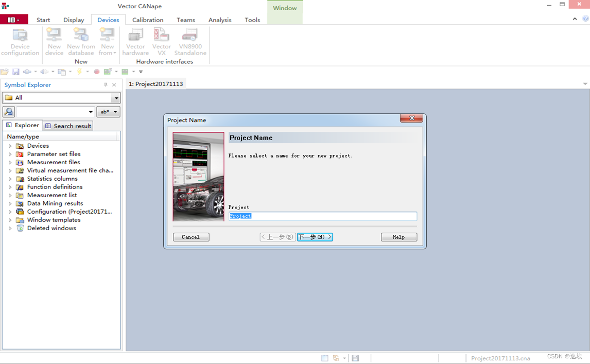Click the Project name input field
This screenshot has height=364, width=590.
click(x=323, y=216)
